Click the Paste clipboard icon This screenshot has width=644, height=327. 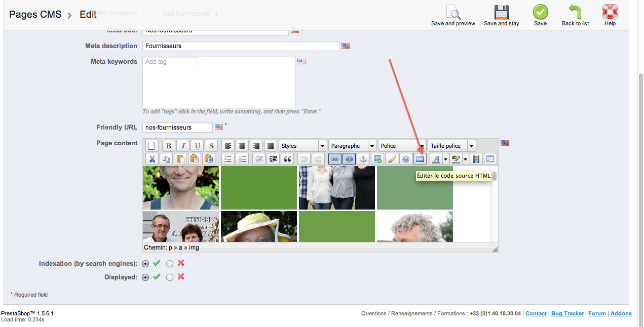pos(180,159)
